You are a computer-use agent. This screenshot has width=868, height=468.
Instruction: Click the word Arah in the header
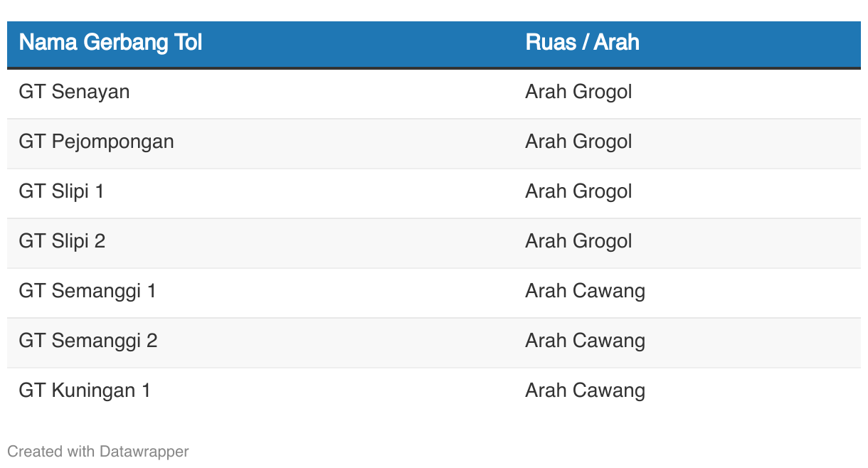(616, 43)
